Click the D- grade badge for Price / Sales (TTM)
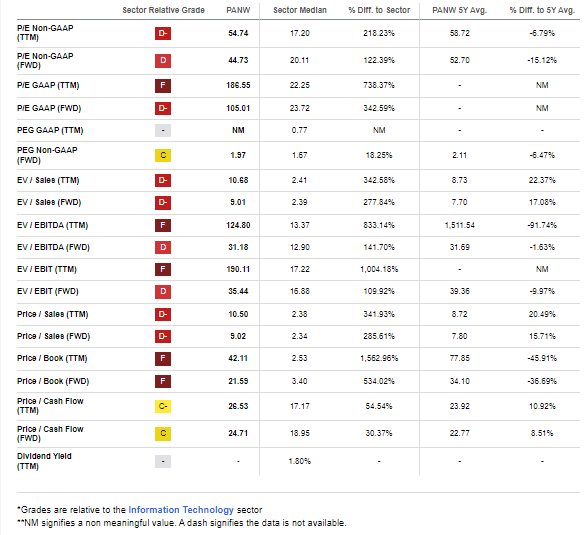The width and height of the screenshot is (587, 535). point(163,314)
